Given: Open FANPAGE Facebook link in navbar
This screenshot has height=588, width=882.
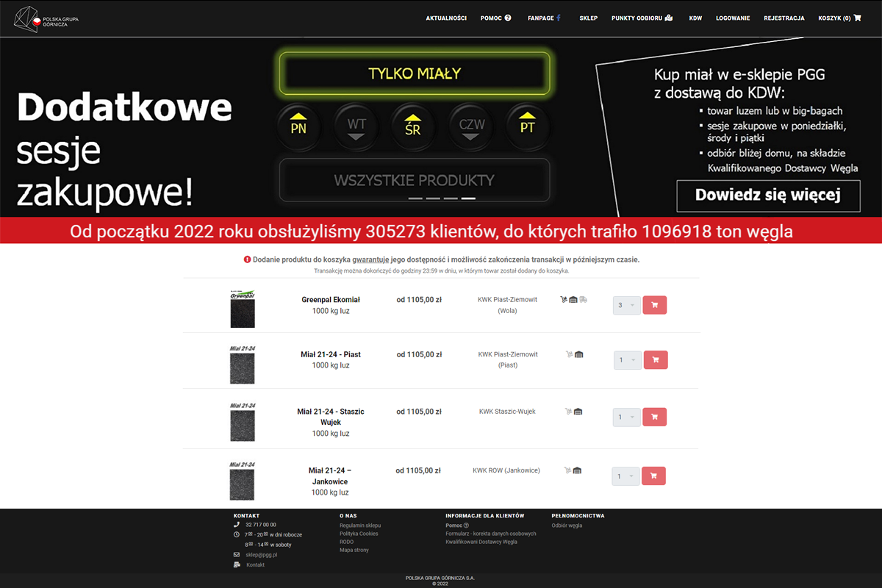Looking at the screenshot, I should tap(544, 18).
